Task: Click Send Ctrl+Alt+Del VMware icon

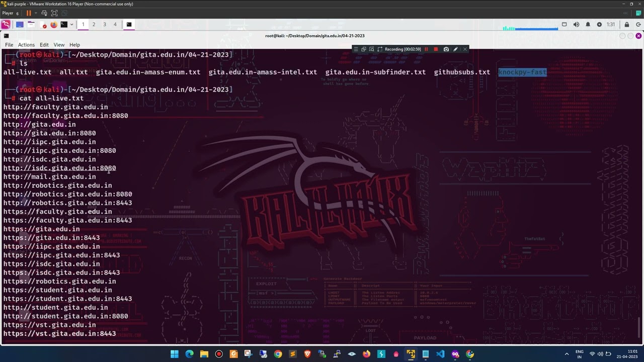Action: [44, 13]
